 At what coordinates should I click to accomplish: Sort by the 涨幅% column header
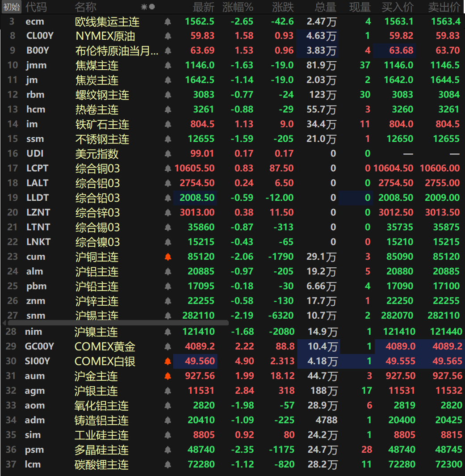tap(238, 7)
